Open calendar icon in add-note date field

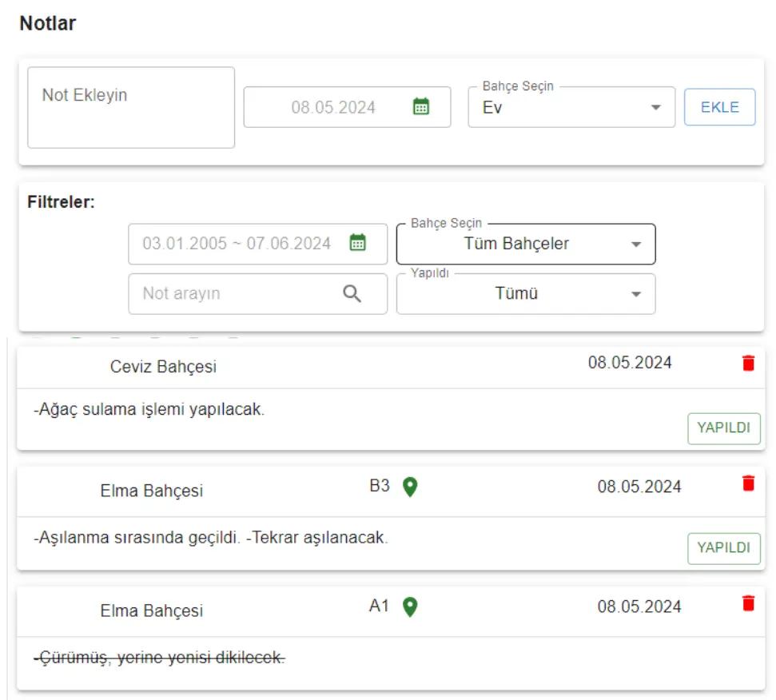coord(421,107)
